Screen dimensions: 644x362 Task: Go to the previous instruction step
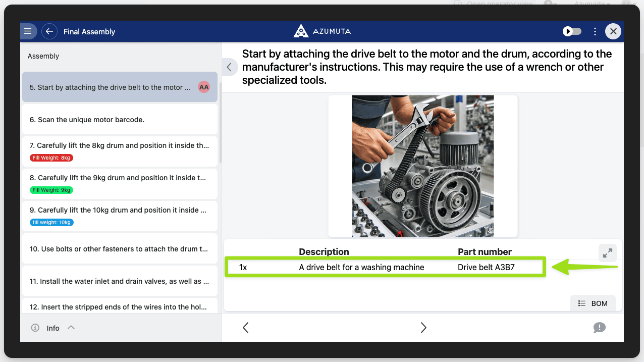(246, 328)
